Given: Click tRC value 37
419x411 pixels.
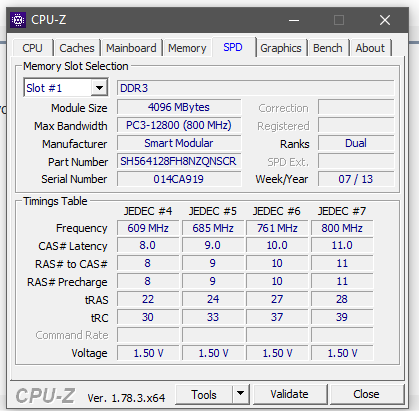Looking at the screenshot, I should [277, 317].
